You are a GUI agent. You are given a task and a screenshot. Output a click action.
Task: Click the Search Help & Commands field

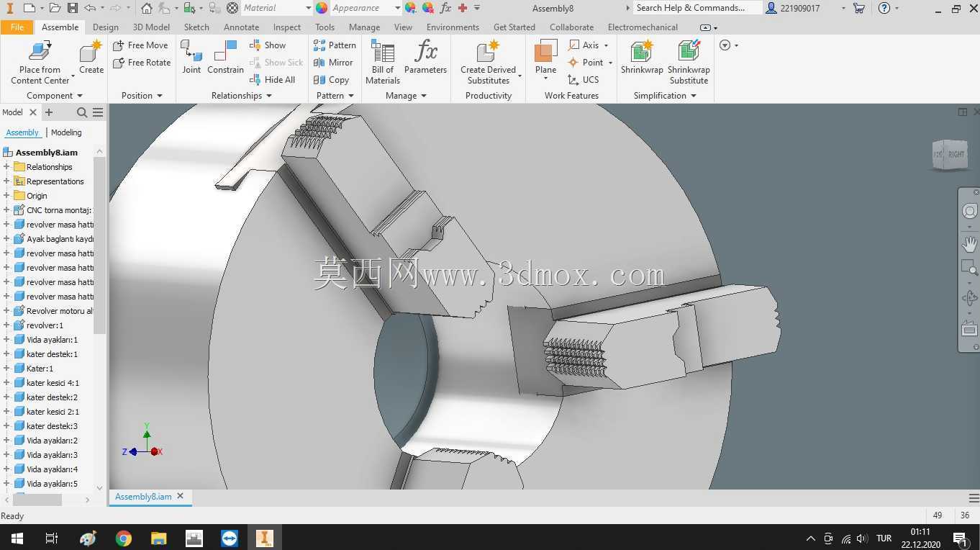point(697,8)
